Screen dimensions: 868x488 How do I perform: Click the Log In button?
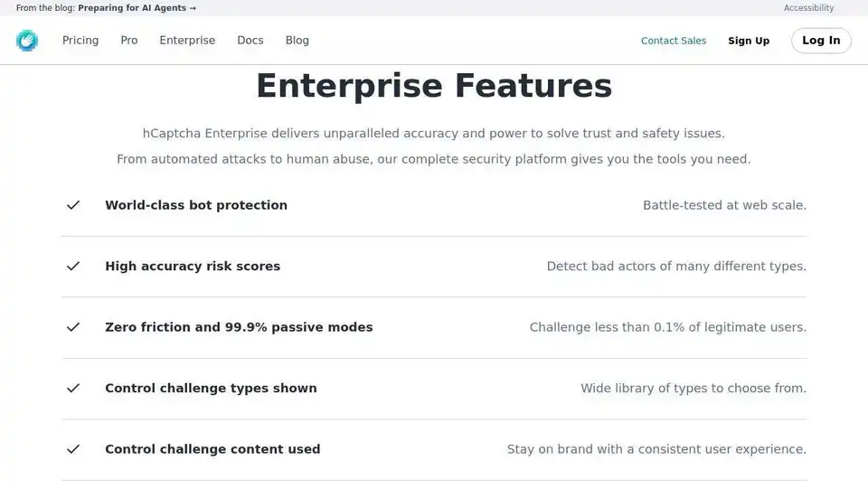[x=821, y=41]
